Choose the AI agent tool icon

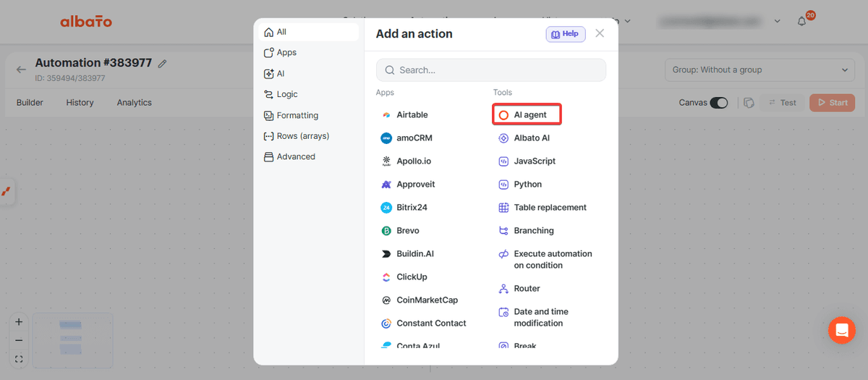[503, 115]
